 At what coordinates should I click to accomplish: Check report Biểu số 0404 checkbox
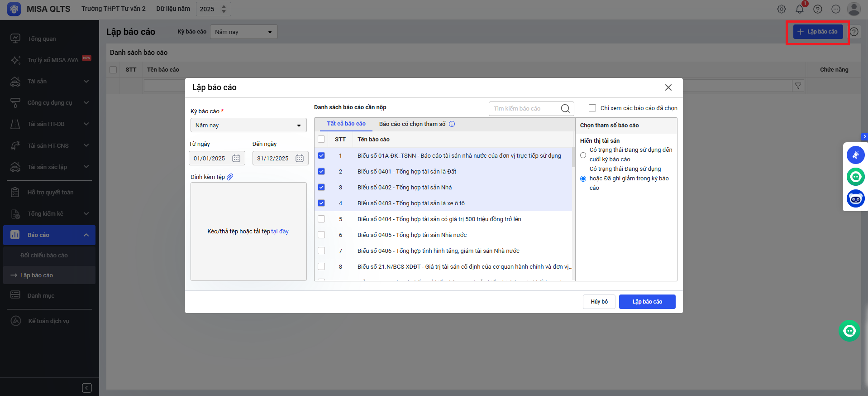(x=321, y=219)
